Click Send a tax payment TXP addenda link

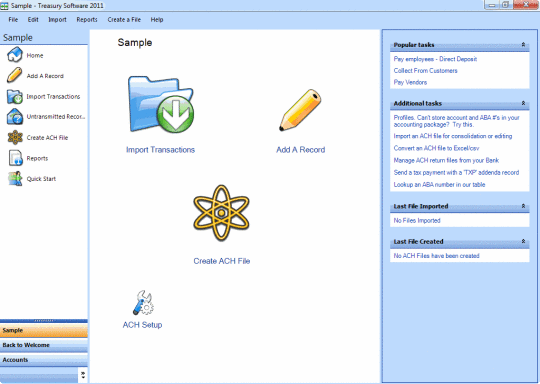pyautogui.click(x=456, y=172)
